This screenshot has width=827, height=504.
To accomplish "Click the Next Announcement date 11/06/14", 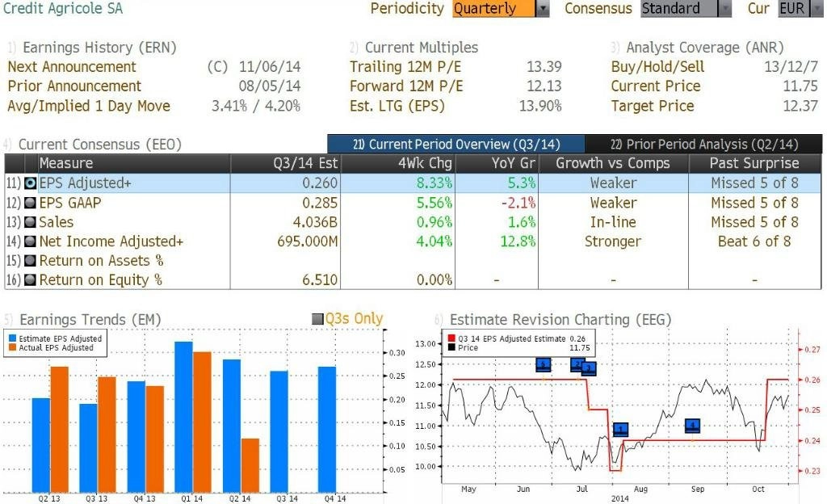I will tap(270, 67).
